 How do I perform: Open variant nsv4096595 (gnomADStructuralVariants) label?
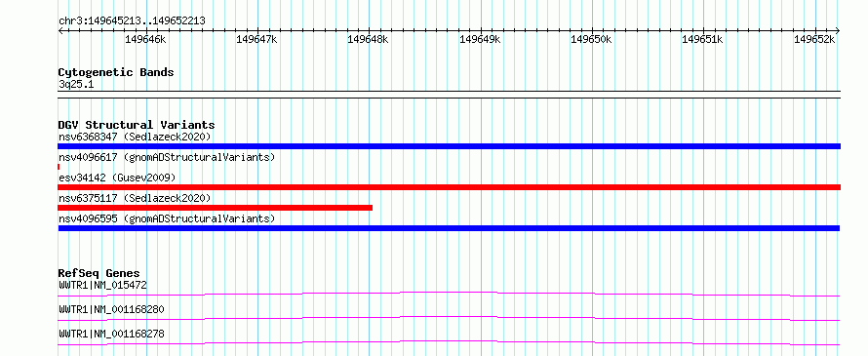(x=167, y=218)
